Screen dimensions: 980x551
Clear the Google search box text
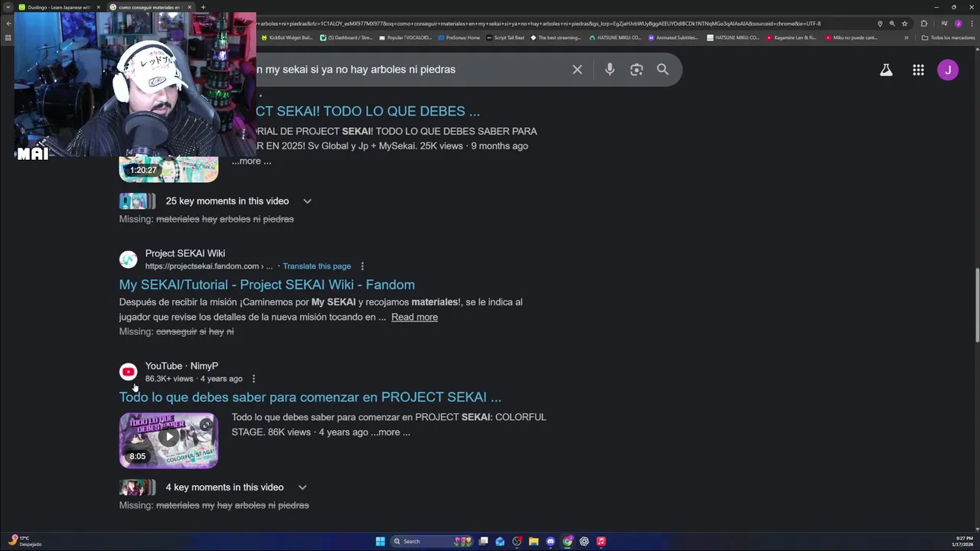point(577,70)
